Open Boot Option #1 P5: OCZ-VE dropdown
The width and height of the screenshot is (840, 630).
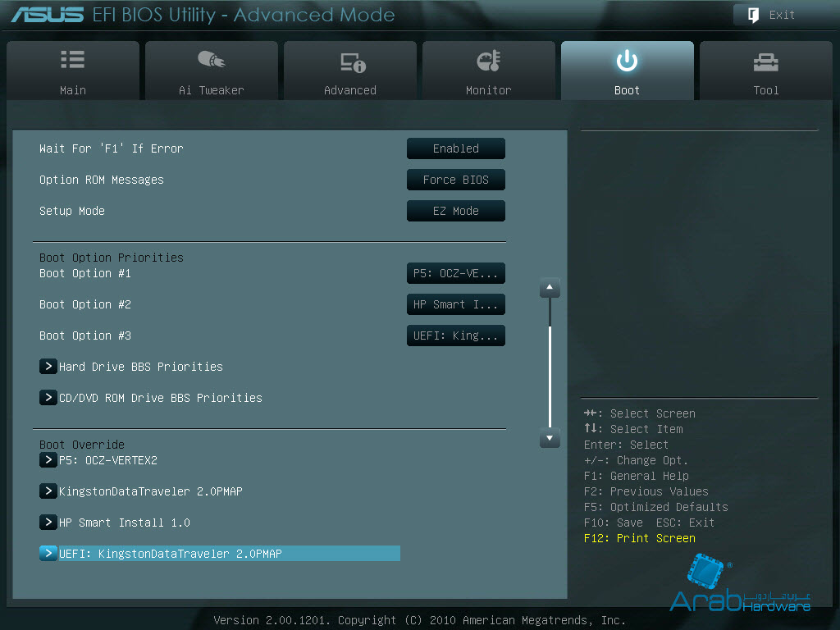[456, 273]
